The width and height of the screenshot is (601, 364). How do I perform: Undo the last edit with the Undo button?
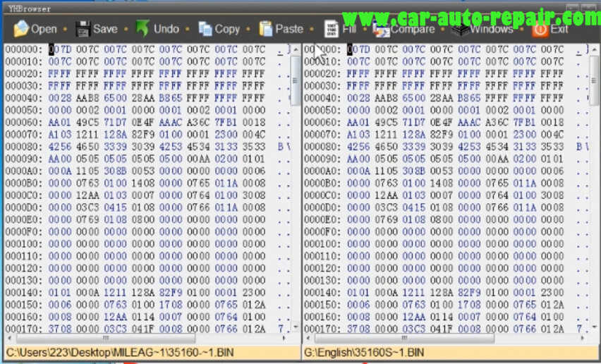coord(157,29)
